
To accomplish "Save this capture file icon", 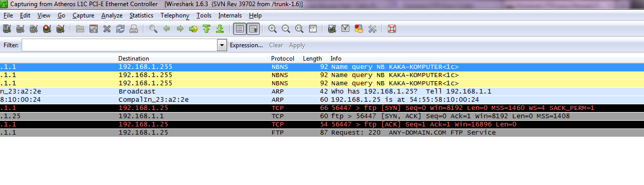I will click(94, 29).
